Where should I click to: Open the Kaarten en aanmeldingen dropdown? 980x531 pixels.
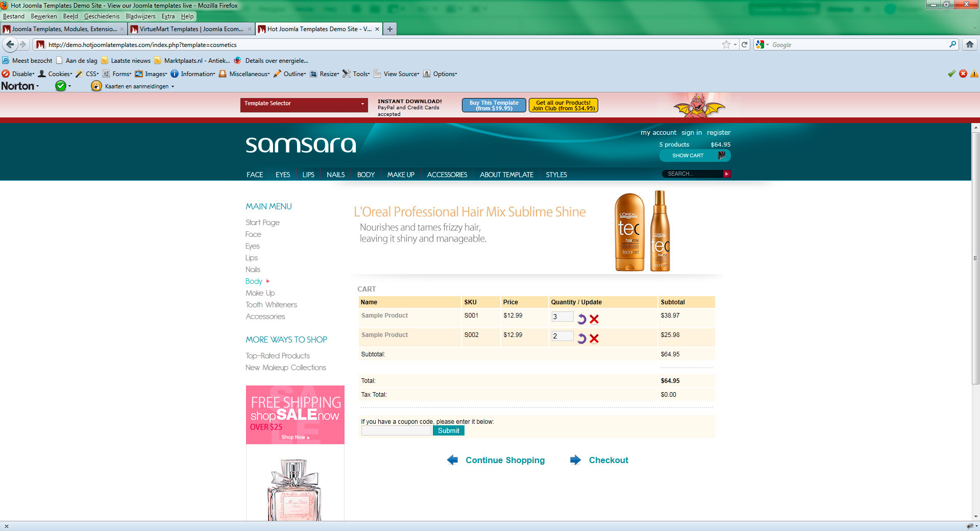coord(139,86)
